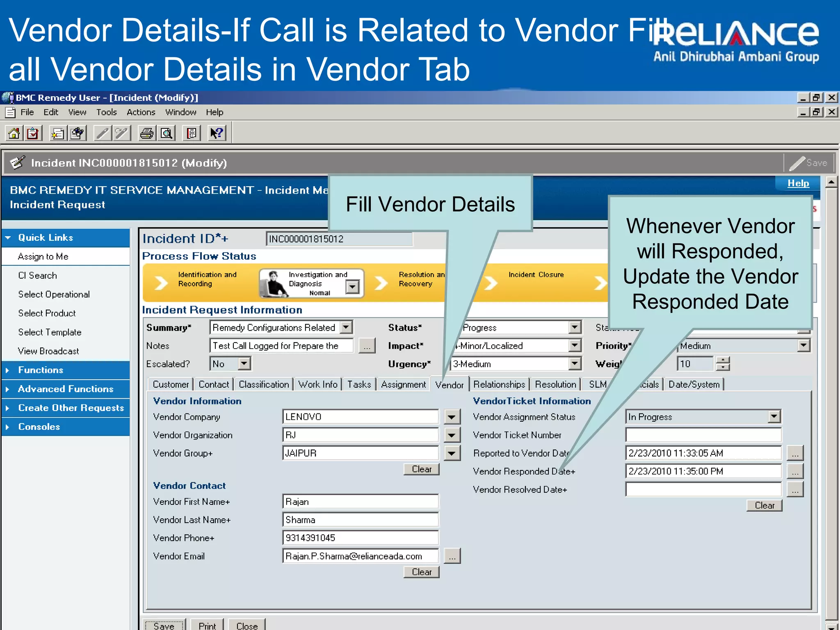The width and height of the screenshot is (840, 630).
Task: Click the BMC Remedy title bar app icon
Action: click(7, 98)
